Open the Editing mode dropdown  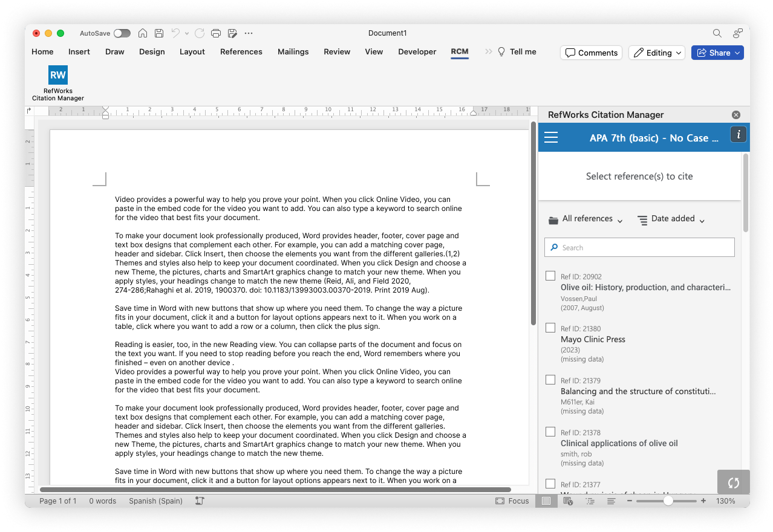(657, 53)
